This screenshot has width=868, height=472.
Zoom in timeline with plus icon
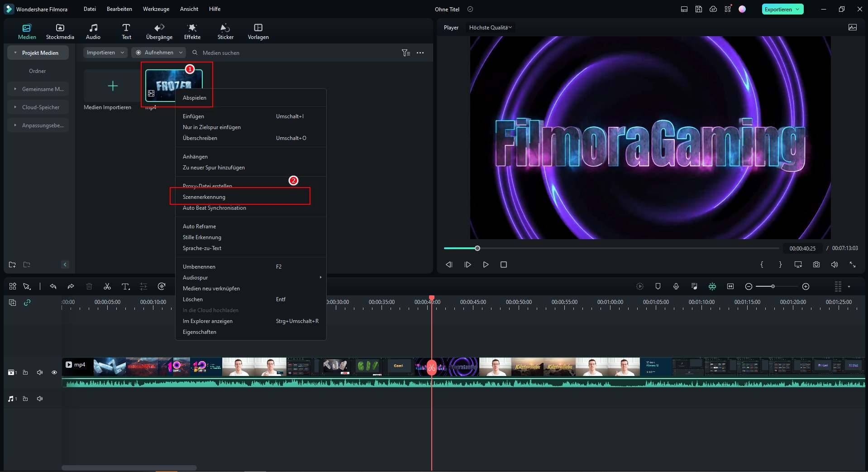click(x=806, y=286)
